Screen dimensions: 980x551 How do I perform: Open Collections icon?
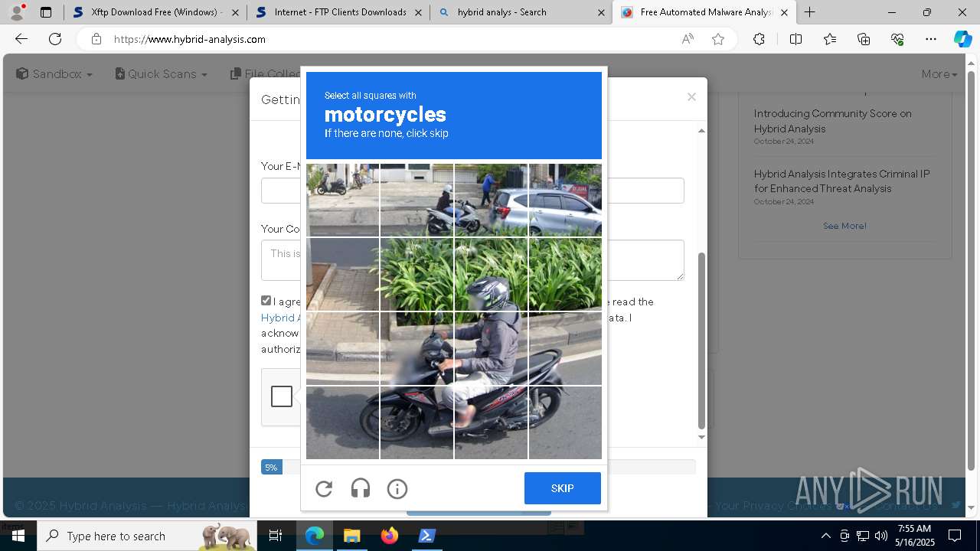864,39
